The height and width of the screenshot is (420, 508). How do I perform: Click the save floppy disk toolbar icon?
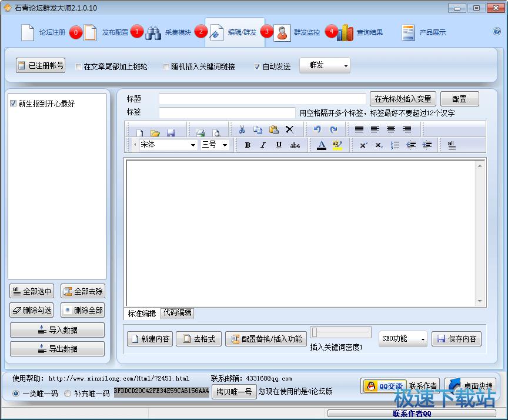point(171,133)
